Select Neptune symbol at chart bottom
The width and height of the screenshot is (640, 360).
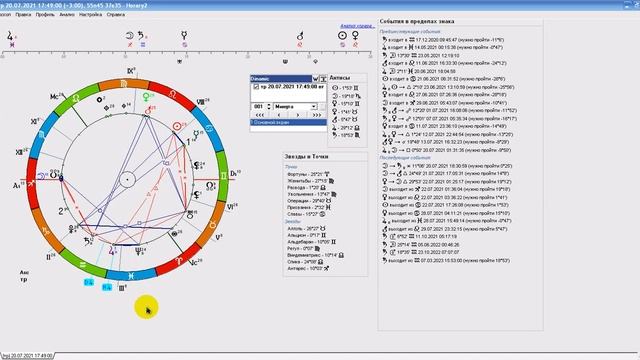(x=139, y=251)
